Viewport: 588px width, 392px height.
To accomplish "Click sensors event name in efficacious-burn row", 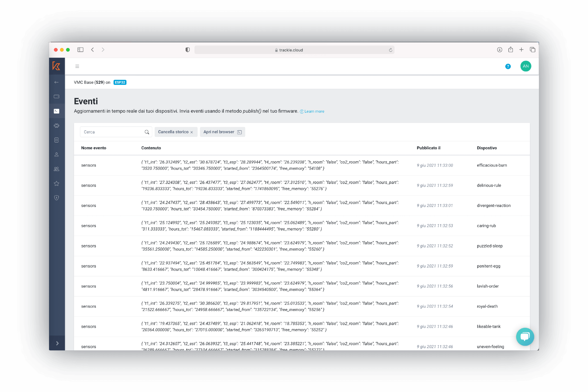I will tap(88, 165).
